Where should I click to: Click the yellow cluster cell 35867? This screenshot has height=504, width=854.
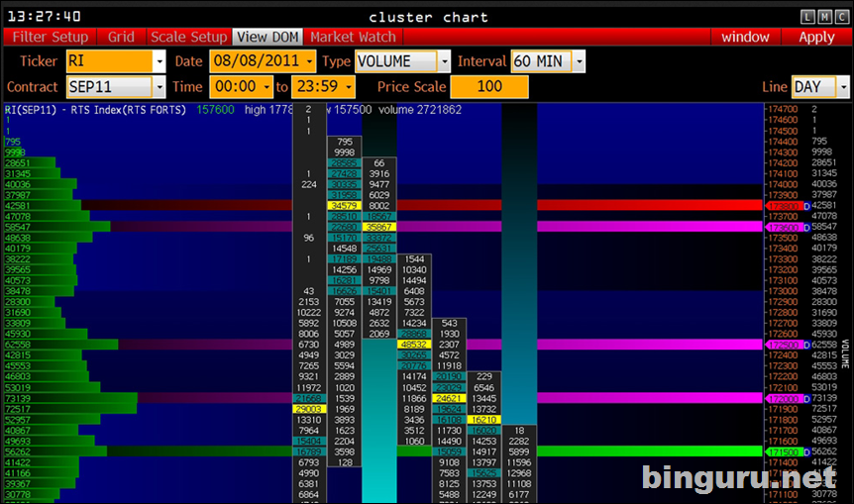click(379, 227)
